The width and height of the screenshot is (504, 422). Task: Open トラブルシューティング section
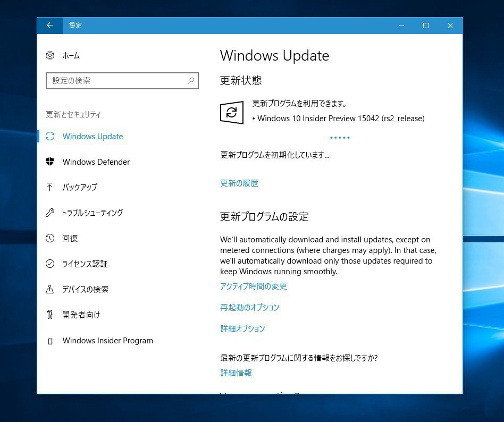93,213
